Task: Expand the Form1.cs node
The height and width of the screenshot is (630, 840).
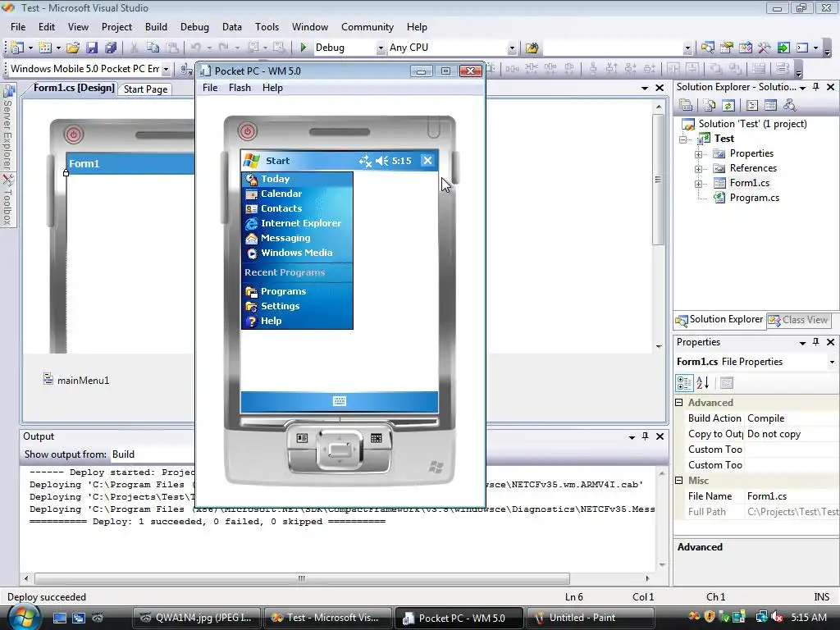Action: [699, 184]
